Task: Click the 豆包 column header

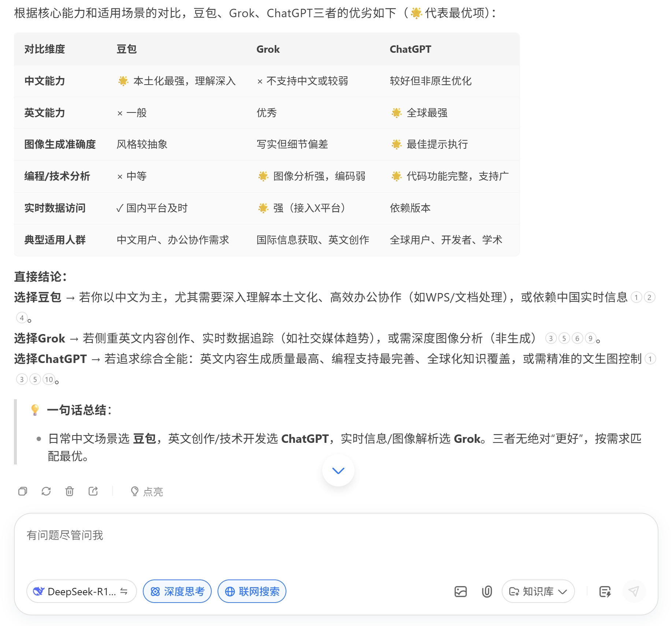Action: [127, 49]
